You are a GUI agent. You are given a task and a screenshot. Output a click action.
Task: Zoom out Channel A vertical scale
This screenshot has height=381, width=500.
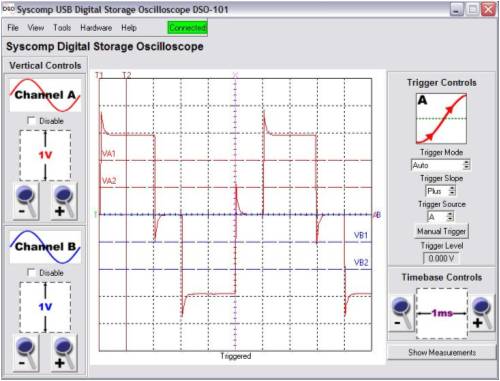[26, 202]
